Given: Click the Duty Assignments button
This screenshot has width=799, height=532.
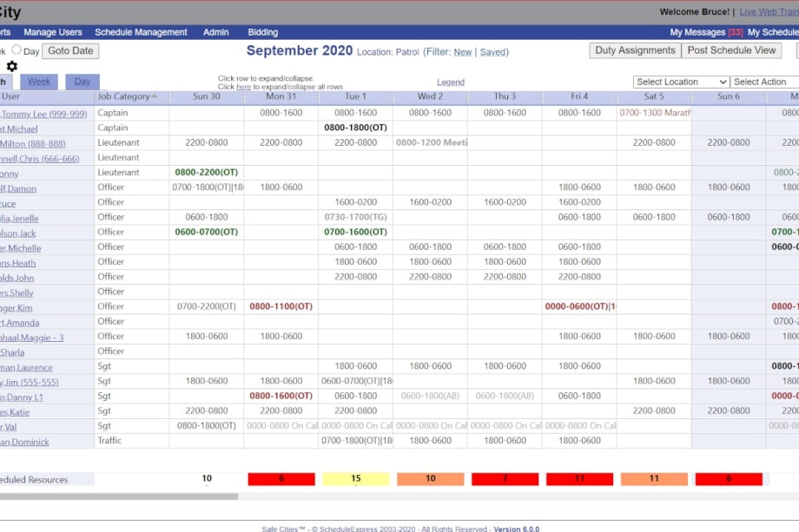Looking at the screenshot, I should [635, 49].
